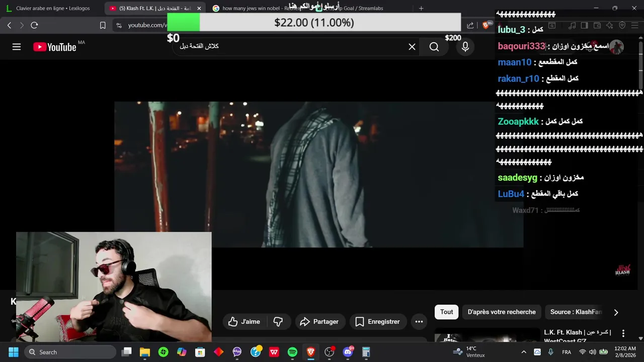Screen dimensions: 644x362
Task: Switch to Clavier arabe en ligne Lexilogos tab
Action: (54, 8)
